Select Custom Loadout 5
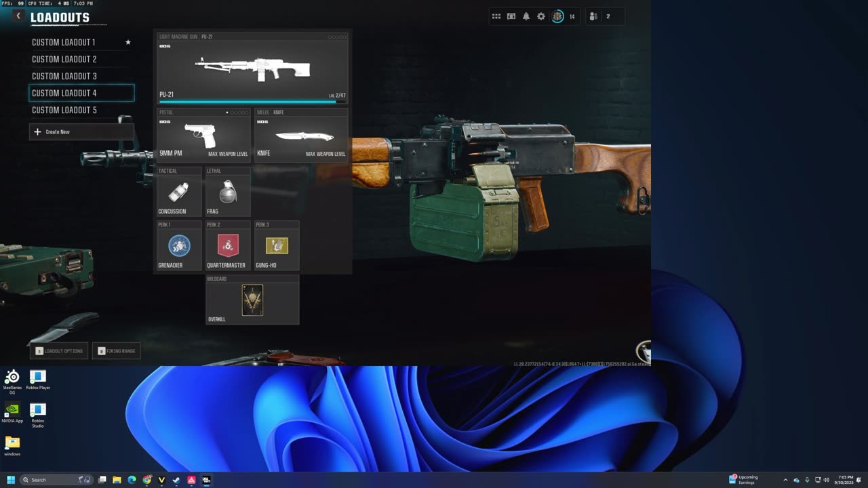This screenshot has height=488, width=868. coord(81,110)
